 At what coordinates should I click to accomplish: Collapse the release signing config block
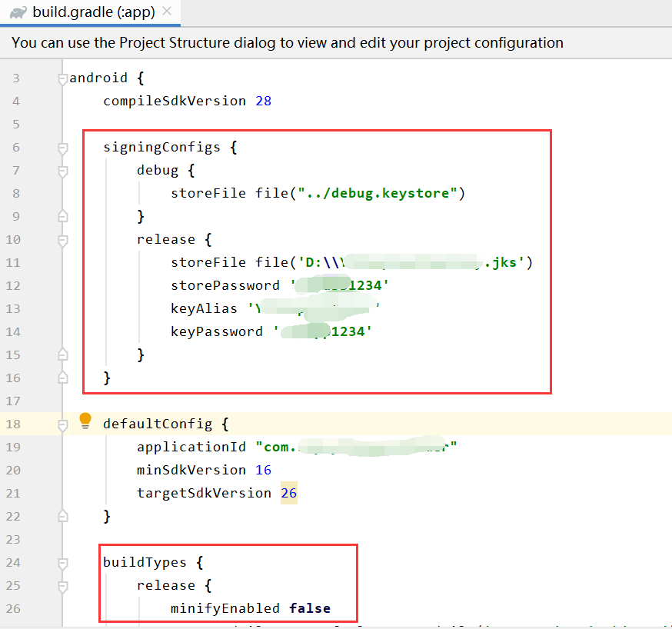[x=63, y=239]
